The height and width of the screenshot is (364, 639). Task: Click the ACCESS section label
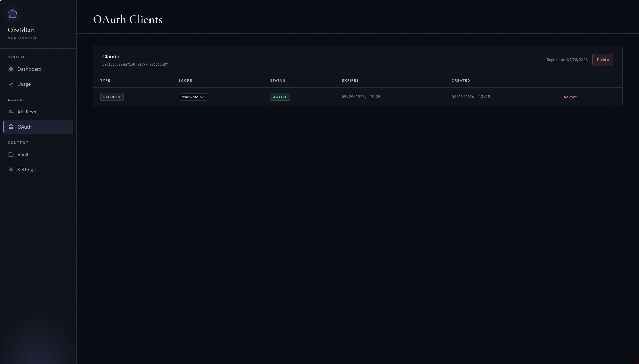(x=16, y=100)
